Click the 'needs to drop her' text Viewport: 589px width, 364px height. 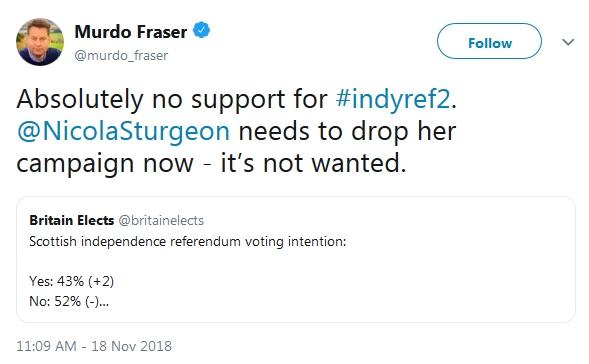click(x=347, y=131)
